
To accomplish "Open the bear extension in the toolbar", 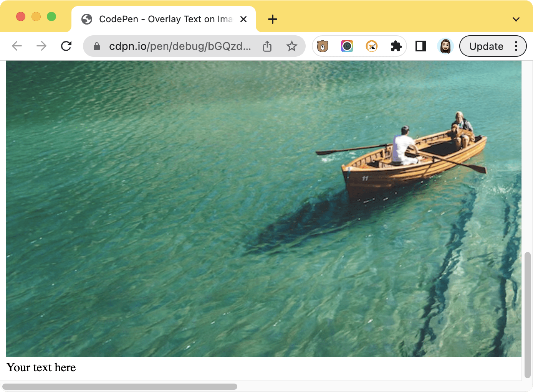I will pos(323,46).
